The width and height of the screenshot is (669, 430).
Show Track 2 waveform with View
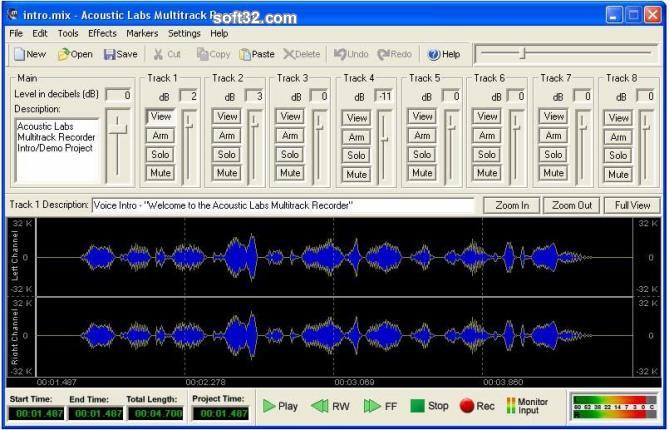227,116
